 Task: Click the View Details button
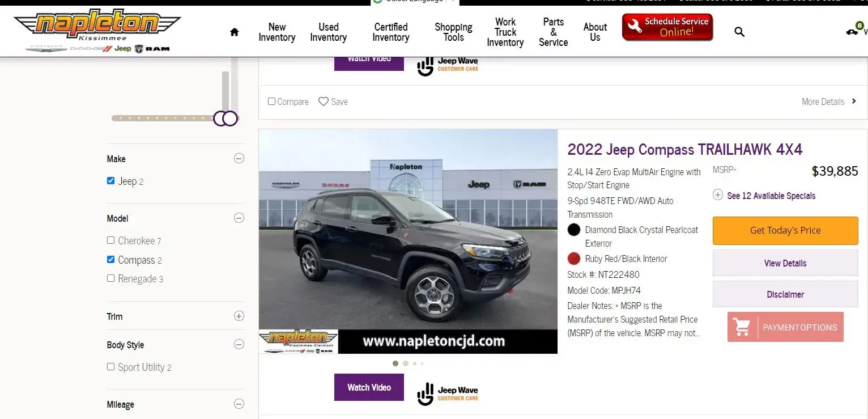(x=785, y=263)
